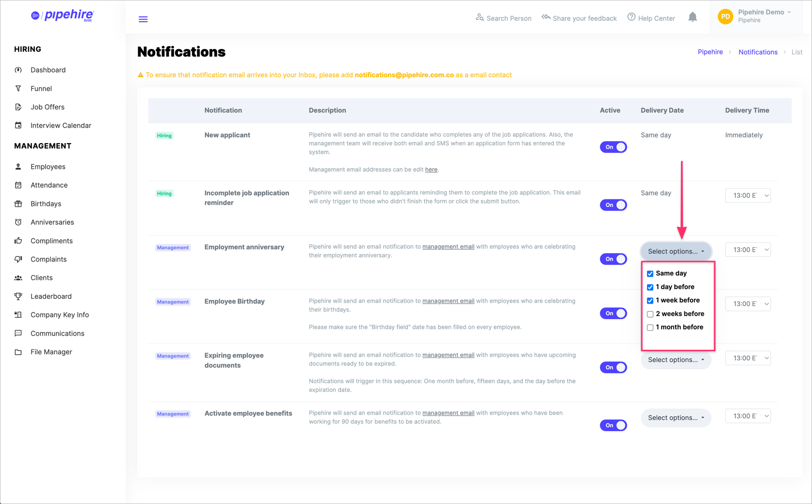Viewport: 812px width, 504px height.
Task: Click the Dashboard gauge icon in the sidebar
Action: pos(18,70)
